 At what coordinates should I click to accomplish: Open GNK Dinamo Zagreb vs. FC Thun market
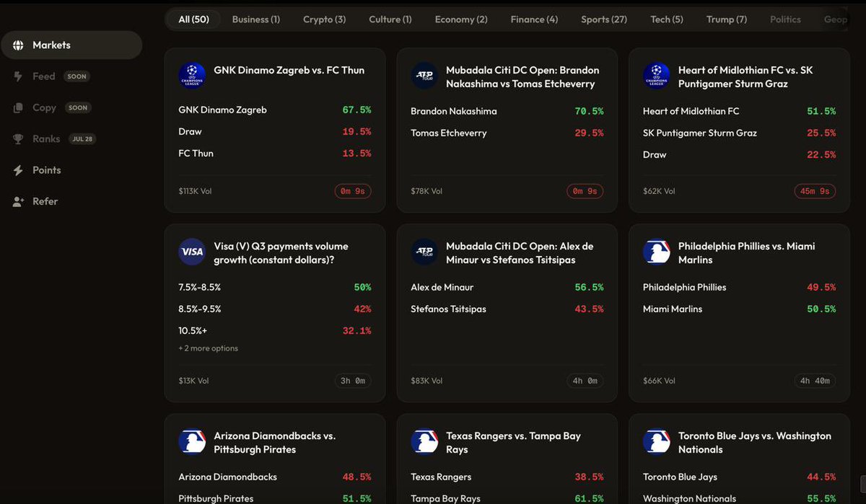[x=289, y=70]
